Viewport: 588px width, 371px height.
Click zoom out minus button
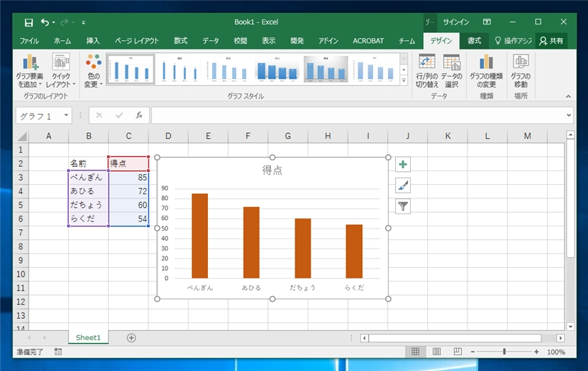pos(473,352)
